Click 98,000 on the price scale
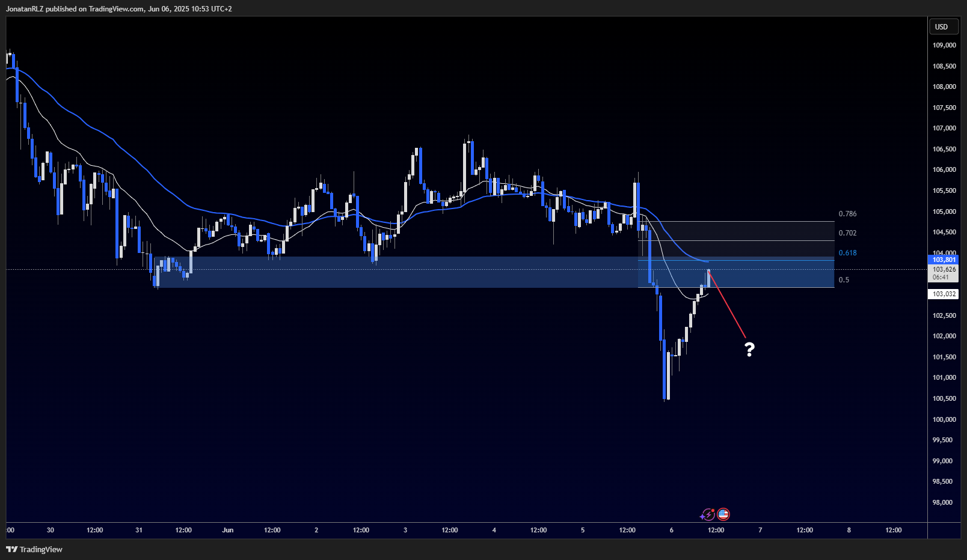 (942, 502)
